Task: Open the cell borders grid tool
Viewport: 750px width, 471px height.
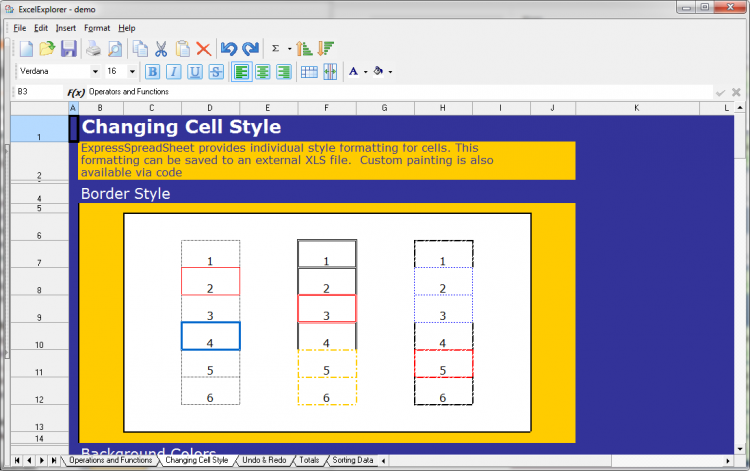Action: 309,72
